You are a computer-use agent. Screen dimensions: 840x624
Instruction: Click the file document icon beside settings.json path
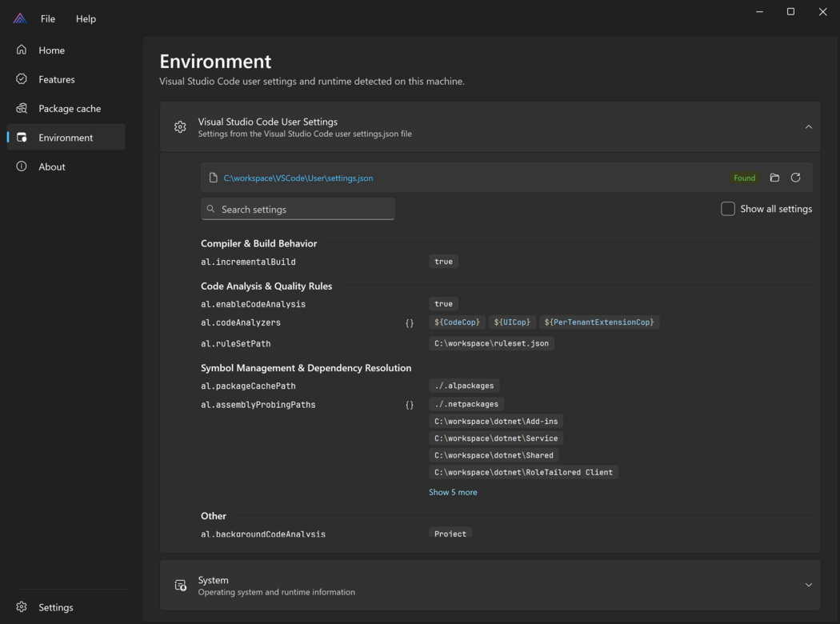click(214, 178)
